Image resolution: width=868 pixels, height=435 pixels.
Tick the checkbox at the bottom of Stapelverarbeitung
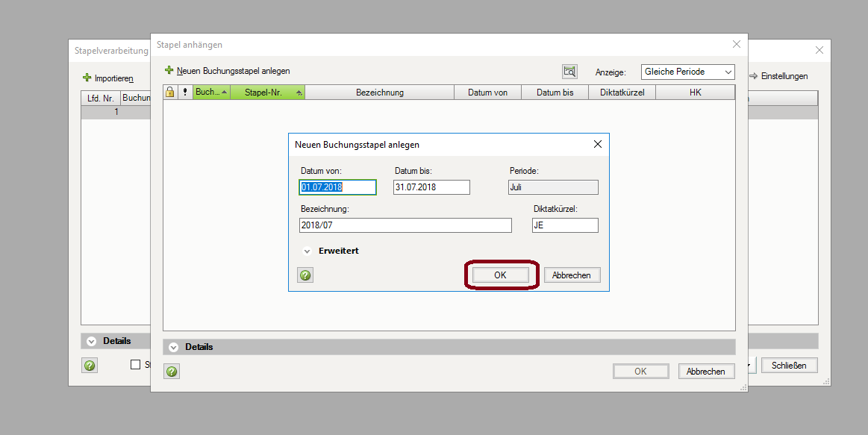[x=136, y=365]
